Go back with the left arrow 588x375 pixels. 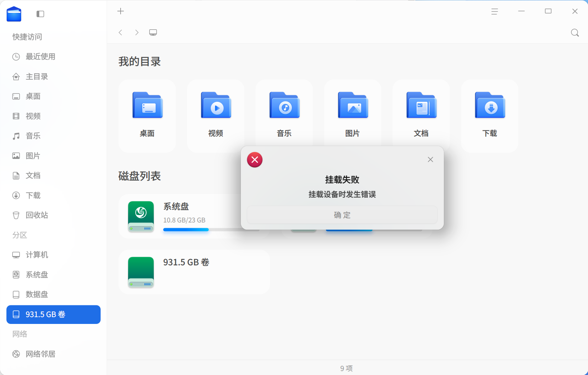coord(121,32)
